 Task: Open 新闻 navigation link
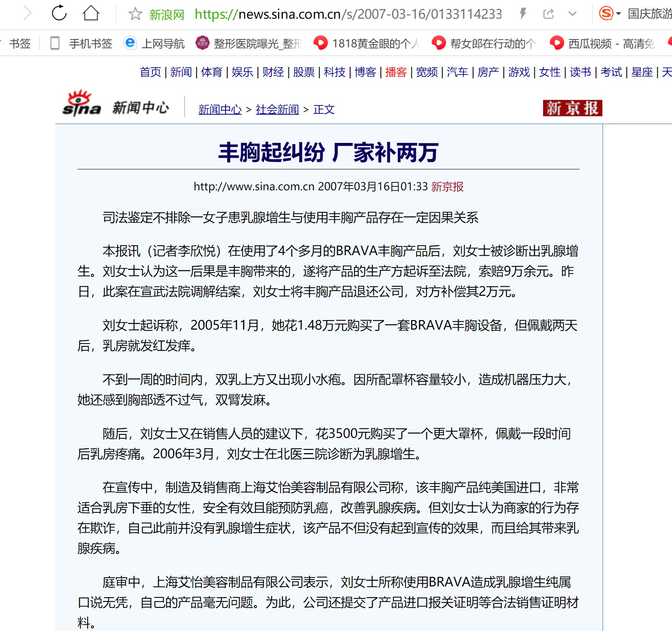click(181, 72)
